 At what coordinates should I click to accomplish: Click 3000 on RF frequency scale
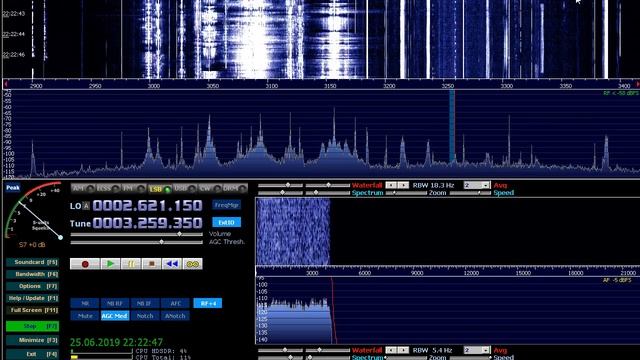click(x=153, y=86)
